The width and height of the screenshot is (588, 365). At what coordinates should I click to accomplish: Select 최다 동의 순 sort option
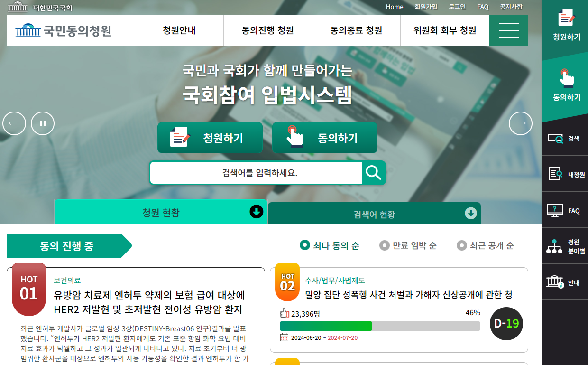pos(330,245)
